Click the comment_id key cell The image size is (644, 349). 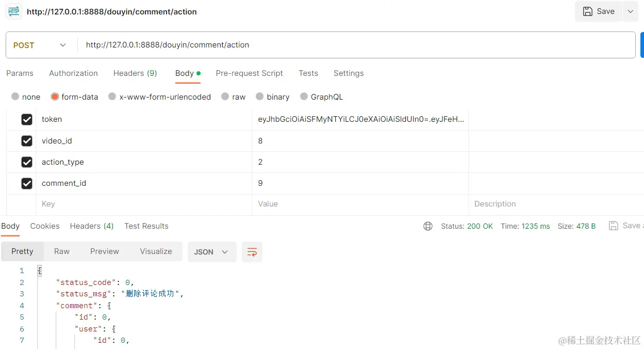point(144,183)
